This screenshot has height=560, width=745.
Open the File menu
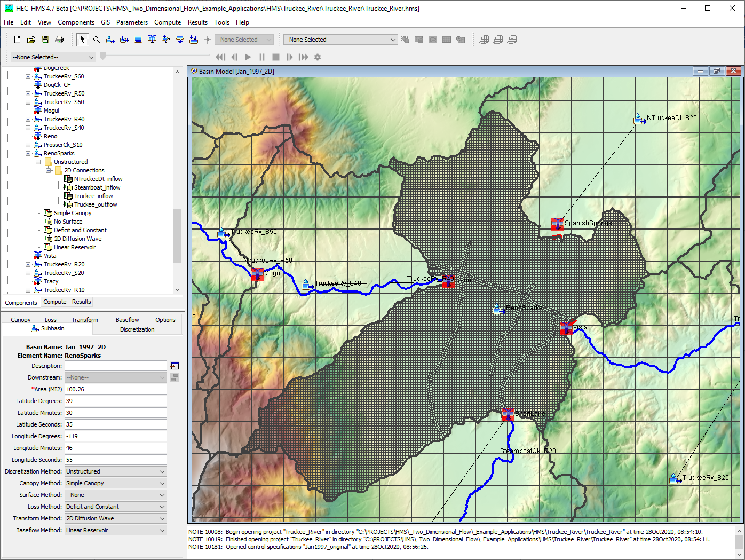tap(9, 22)
